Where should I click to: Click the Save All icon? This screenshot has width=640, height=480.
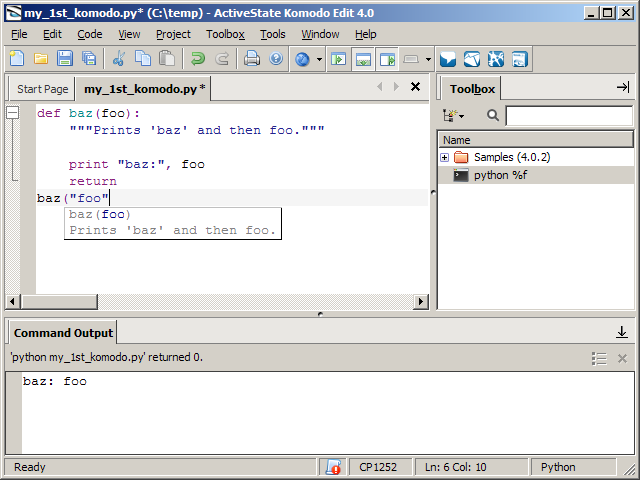pos(89,59)
